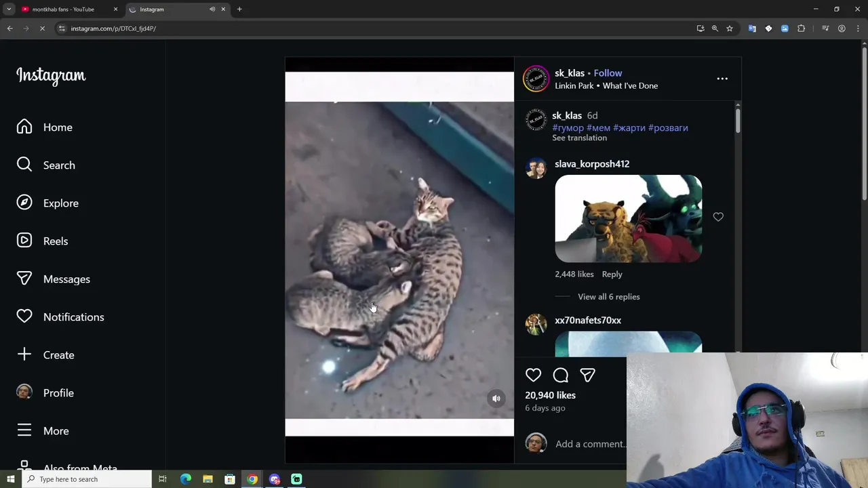
Task: Open the #розваги hashtag
Action: (x=668, y=128)
